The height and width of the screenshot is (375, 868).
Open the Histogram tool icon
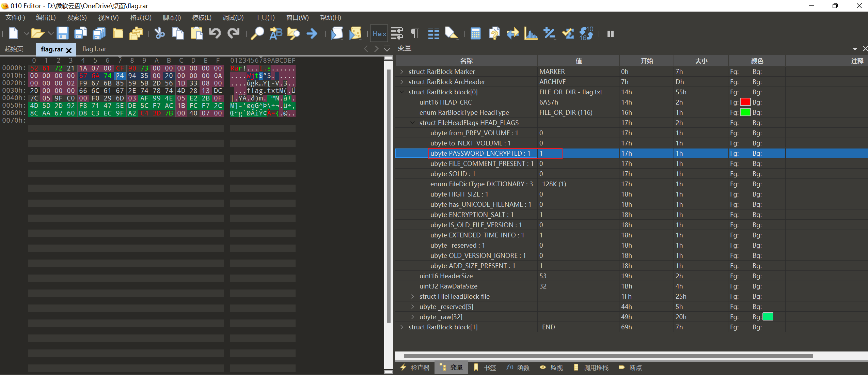pos(531,33)
